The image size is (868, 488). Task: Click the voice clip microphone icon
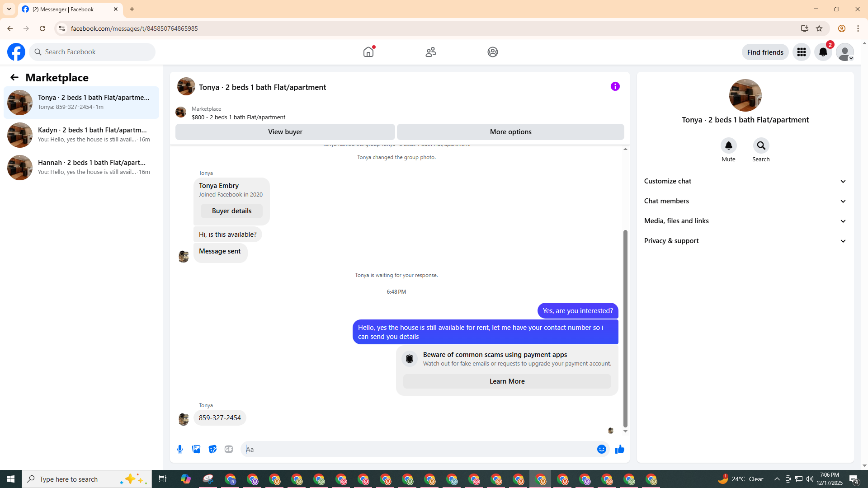coord(180,449)
